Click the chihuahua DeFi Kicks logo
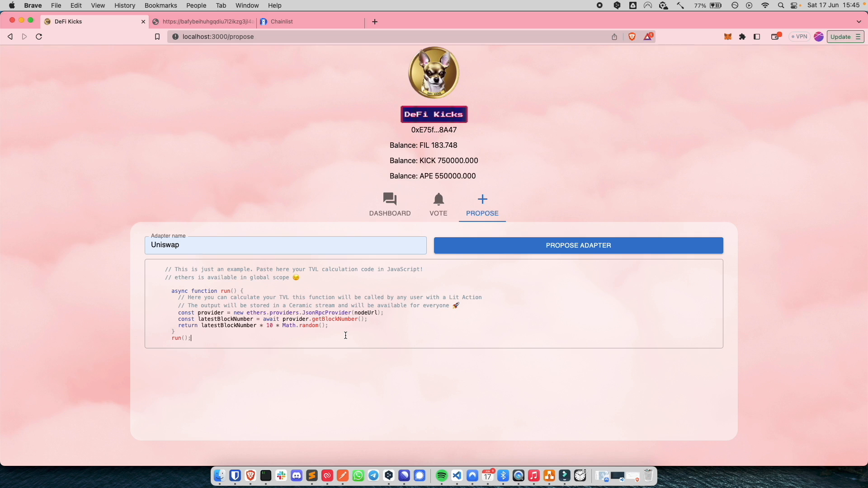The image size is (868, 488). 434,73
